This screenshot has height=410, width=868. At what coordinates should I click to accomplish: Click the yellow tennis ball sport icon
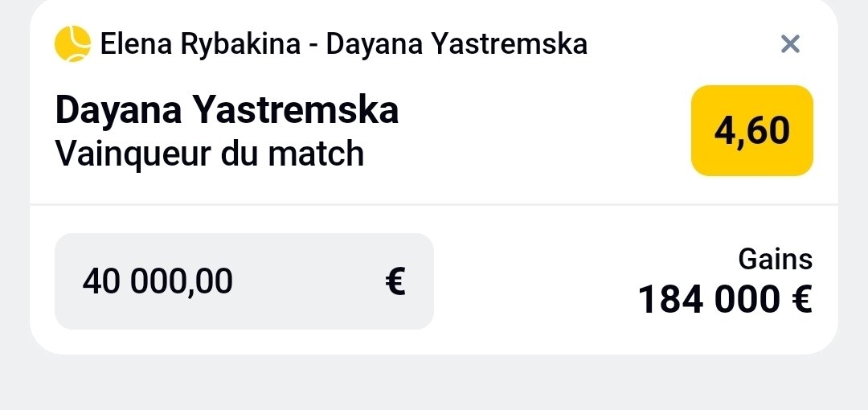[x=72, y=43]
